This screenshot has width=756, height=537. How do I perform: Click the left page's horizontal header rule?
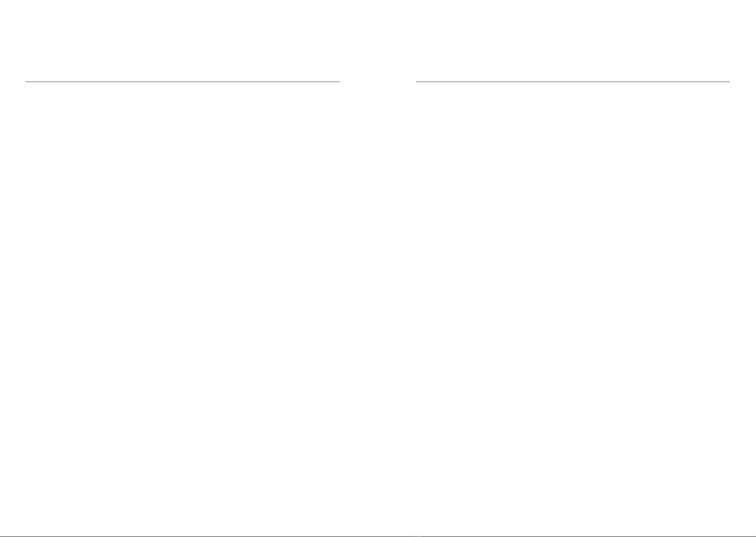pos(182,82)
